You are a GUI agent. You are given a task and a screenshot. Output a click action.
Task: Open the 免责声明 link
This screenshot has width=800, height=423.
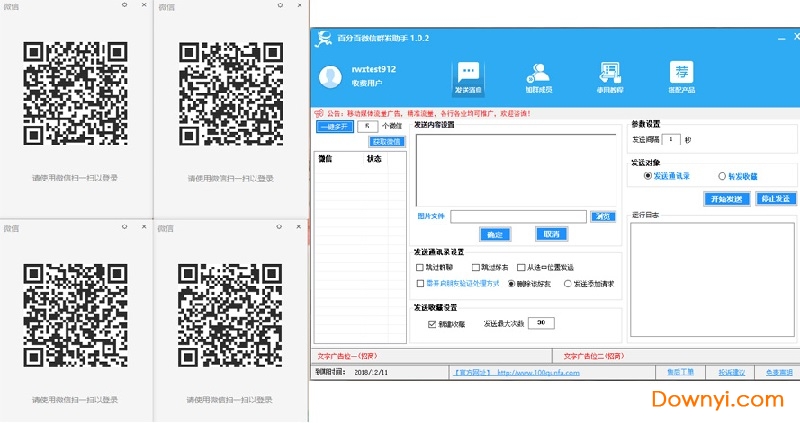point(779,372)
